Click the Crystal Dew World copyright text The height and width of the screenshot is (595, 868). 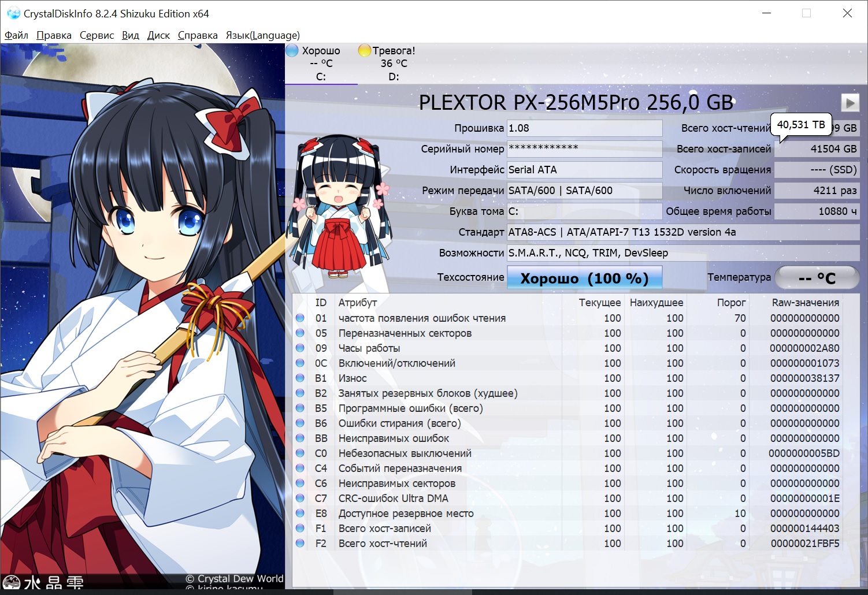pos(235,578)
